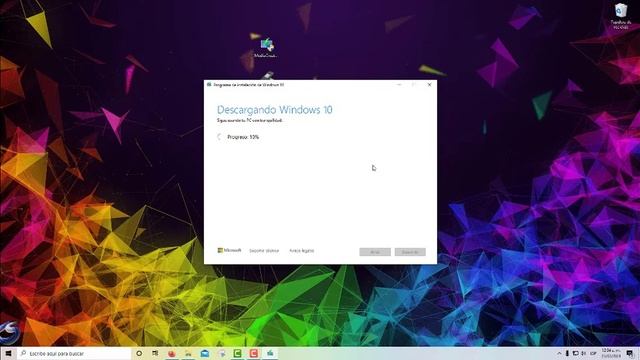
Task: Open the Windows Start menu
Action: point(8,353)
